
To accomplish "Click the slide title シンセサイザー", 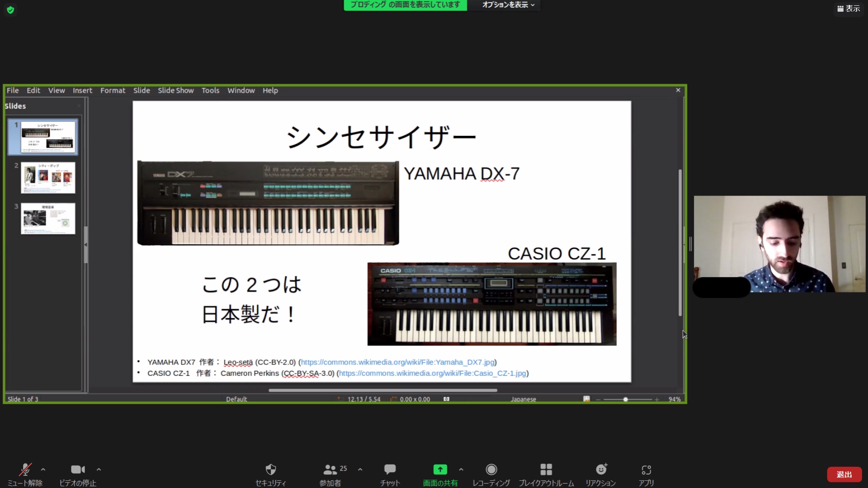I will pyautogui.click(x=381, y=137).
